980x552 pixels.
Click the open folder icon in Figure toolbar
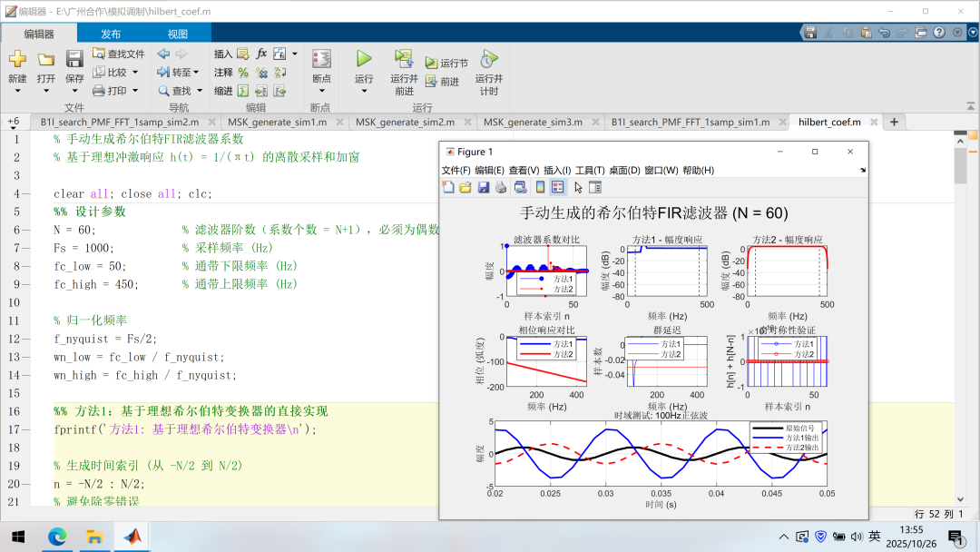click(x=465, y=187)
